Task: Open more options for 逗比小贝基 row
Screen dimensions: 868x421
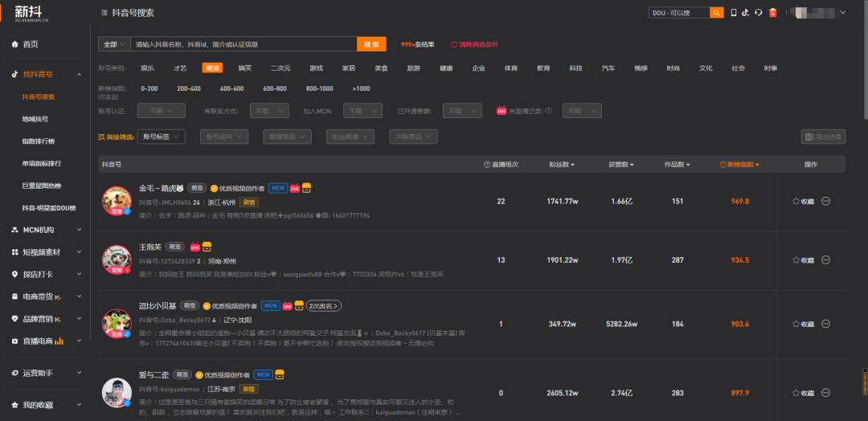Action: tap(825, 325)
